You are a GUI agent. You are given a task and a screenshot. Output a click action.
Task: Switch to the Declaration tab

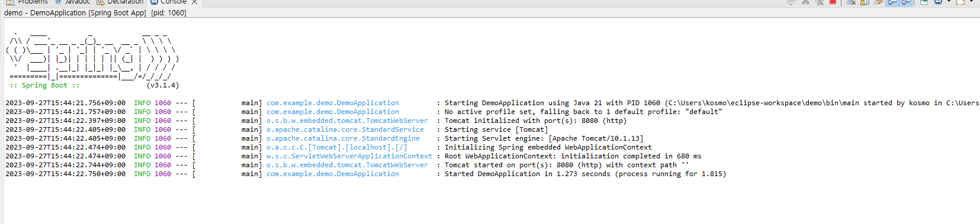(x=120, y=2)
